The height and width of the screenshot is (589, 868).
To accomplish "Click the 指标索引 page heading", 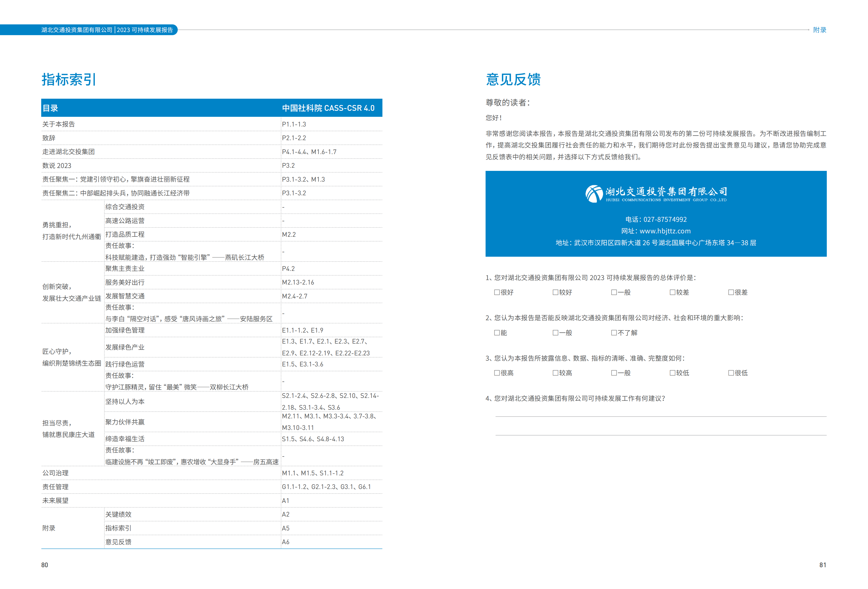I will [x=69, y=80].
